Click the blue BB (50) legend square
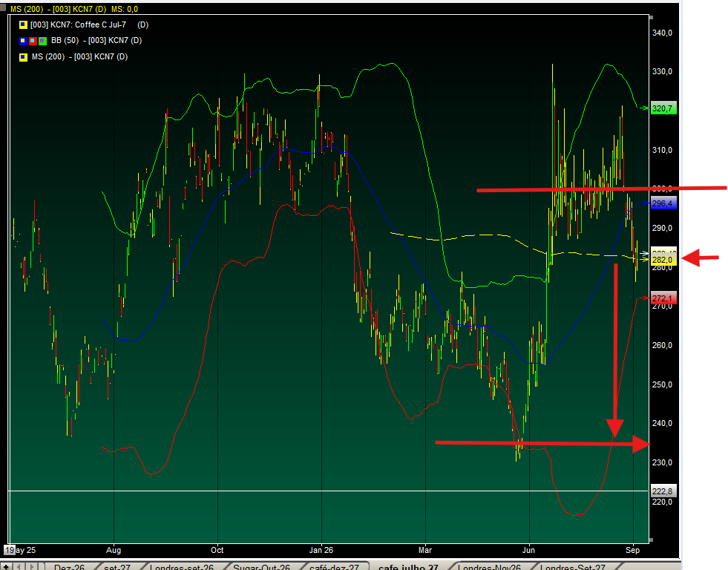The width and height of the screenshot is (728, 570). tap(23, 41)
